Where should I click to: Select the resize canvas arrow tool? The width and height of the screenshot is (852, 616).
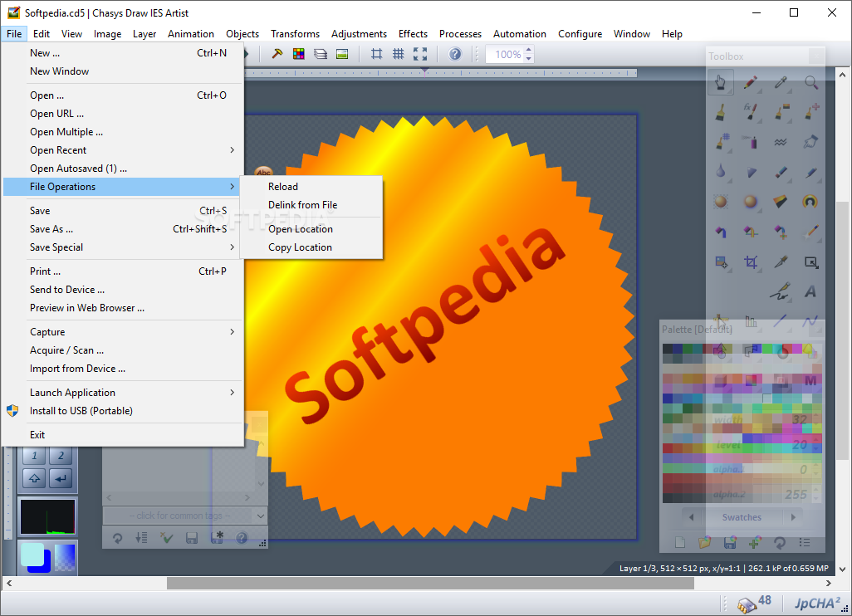tap(810, 262)
